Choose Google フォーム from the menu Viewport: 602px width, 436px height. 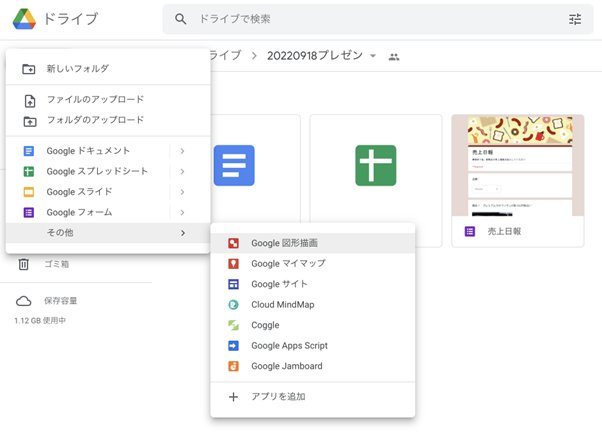tap(108, 212)
